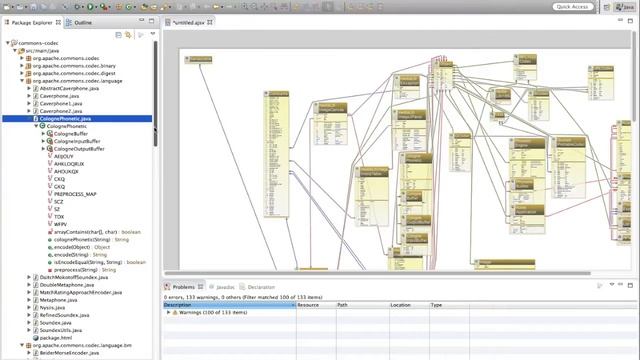Image resolution: width=640 pixels, height=360 pixels.
Task: Select the untitled.ajax editor tab
Action: point(189,23)
